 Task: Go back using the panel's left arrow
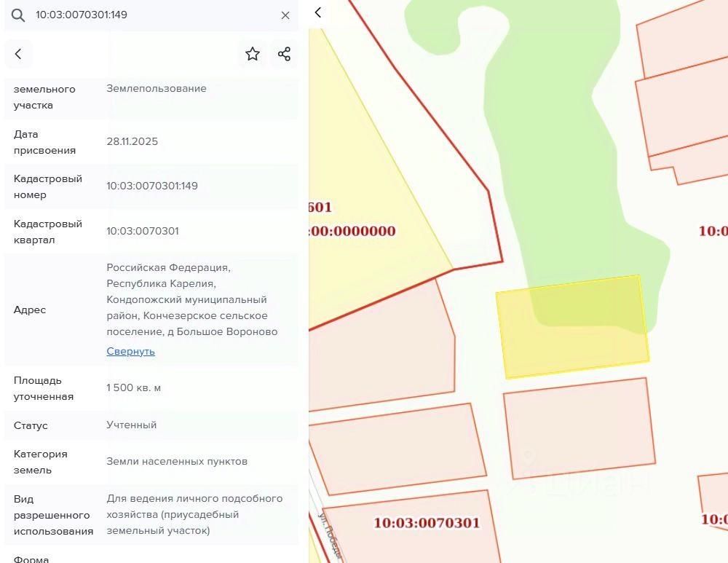[18, 54]
